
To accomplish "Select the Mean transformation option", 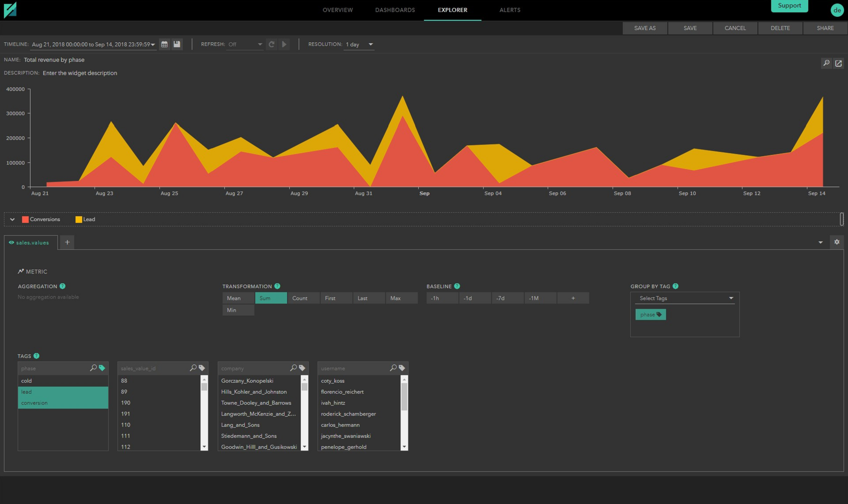I will point(238,298).
